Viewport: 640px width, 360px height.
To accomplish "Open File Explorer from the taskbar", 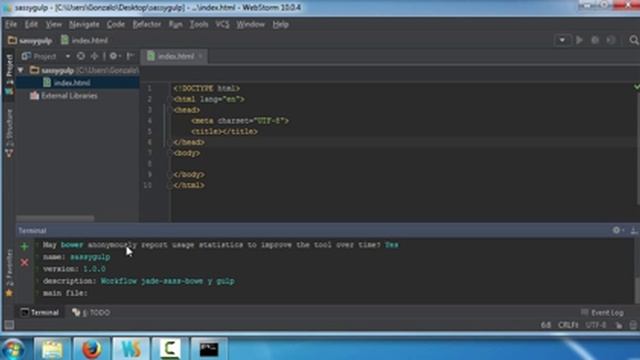I will click(x=52, y=349).
